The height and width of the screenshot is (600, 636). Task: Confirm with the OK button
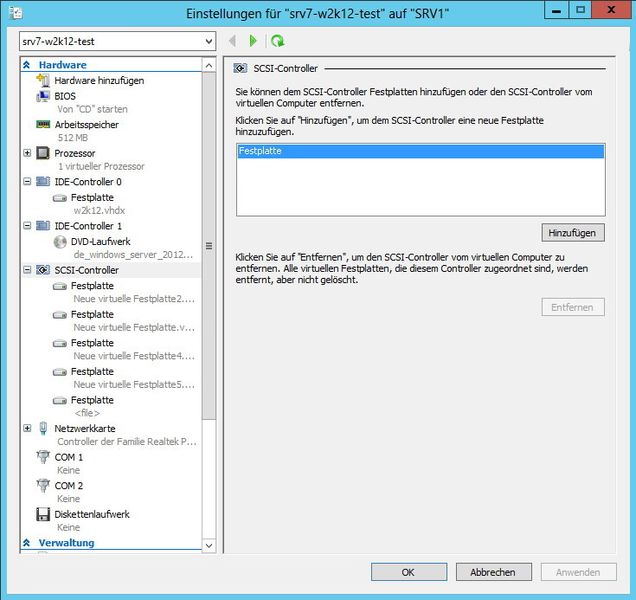[409, 572]
